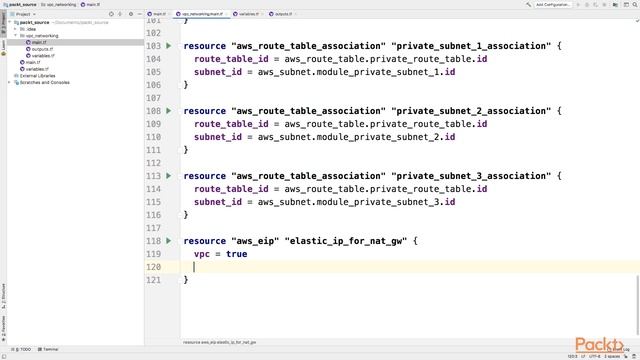
Task: Click the build hammer icon
Action: 528,4
